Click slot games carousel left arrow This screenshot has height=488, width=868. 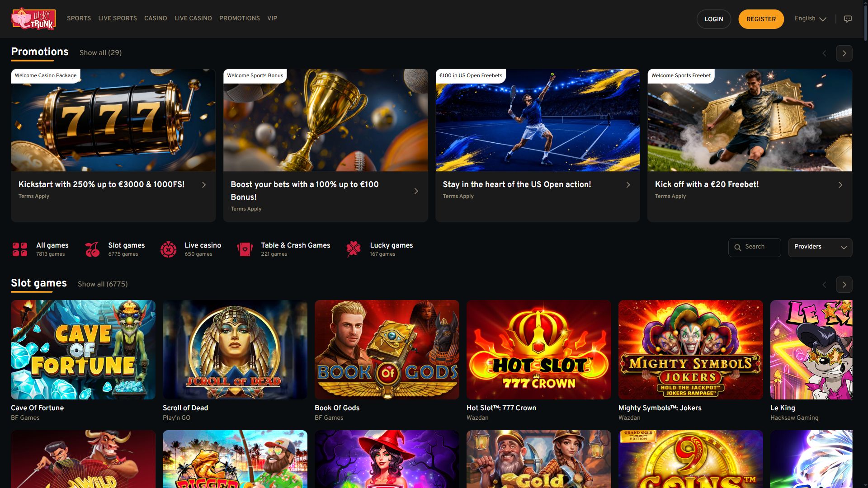[824, 285]
